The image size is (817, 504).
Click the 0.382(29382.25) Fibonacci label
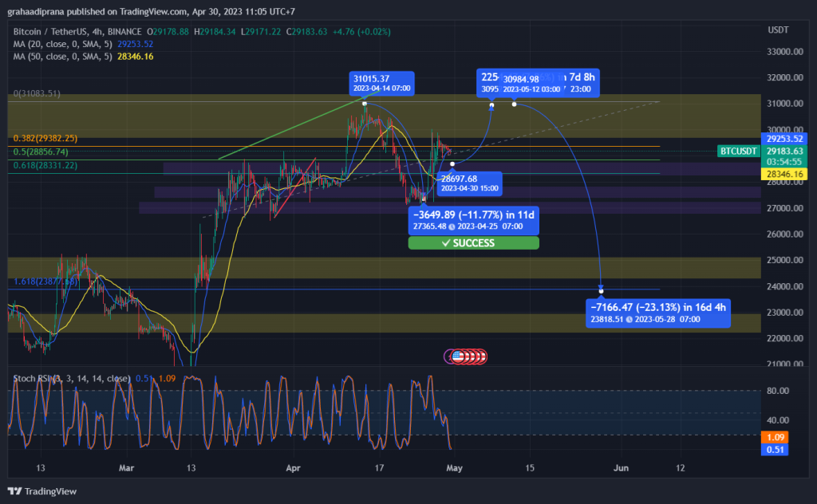click(x=45, y=139)
